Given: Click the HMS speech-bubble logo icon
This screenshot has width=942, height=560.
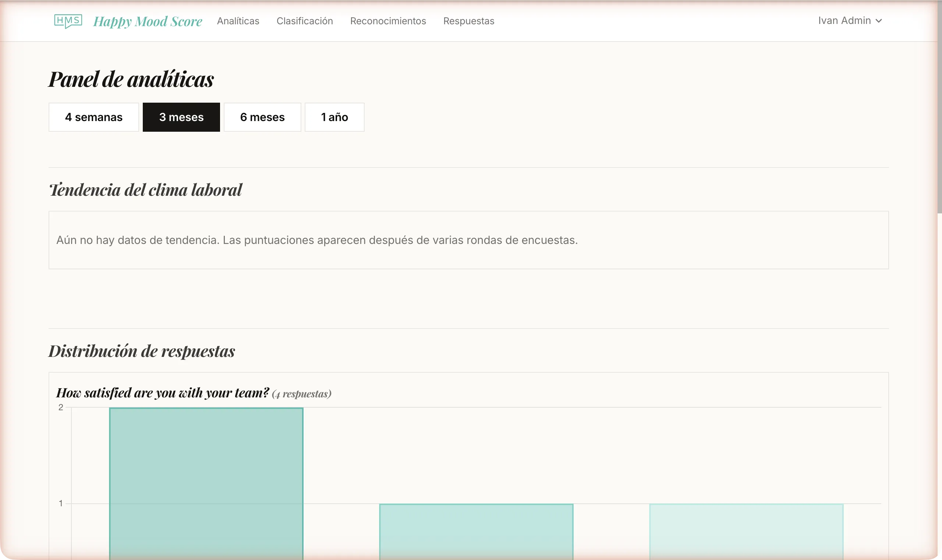Looking at the screenshot, I should coord(68,21).
